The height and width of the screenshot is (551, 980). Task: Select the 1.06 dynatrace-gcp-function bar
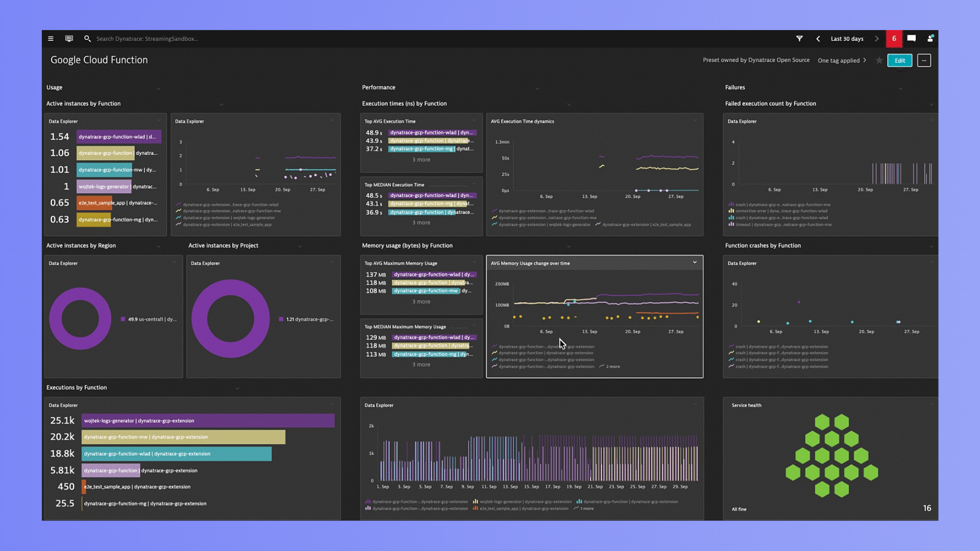click(x=105, y=153)
